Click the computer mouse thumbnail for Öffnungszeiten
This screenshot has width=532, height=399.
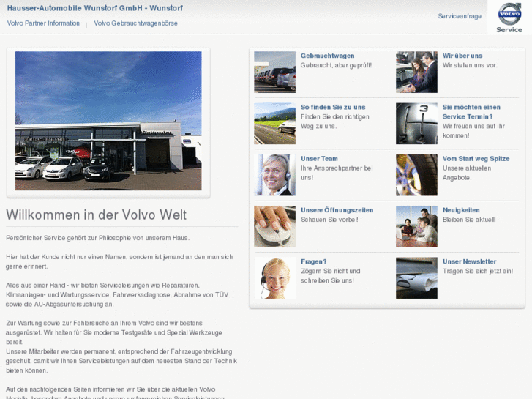(x=275, y=226)
